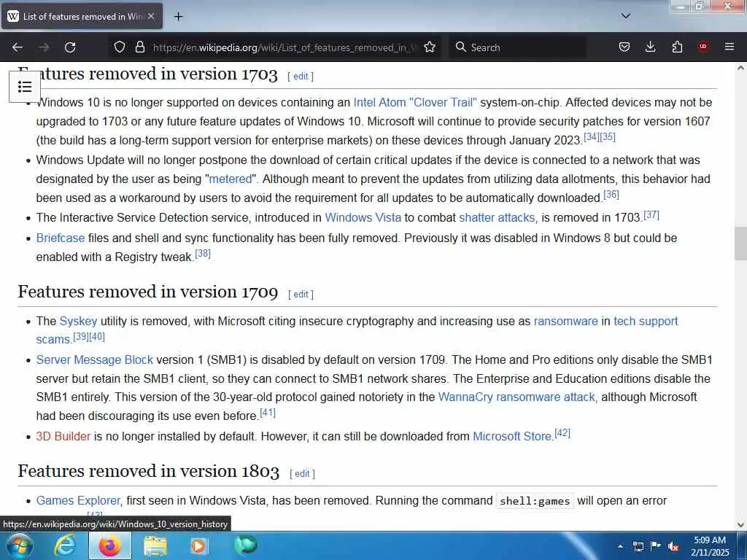Viewport: 747px width, 560px height.
Task: Reload the current Wikipedia page
Action: pyautogui.click(x=70, y=47)
